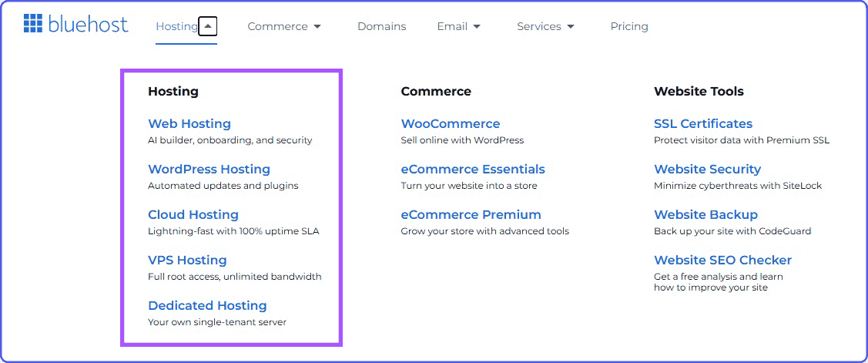Click the Website Tools column heading
The height and width of the screenshot is (363, 868).
[699, 92]
